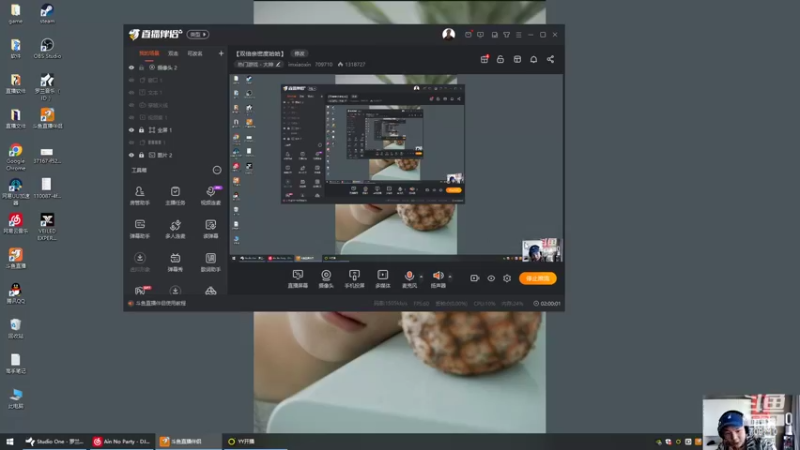Collapse the 工具箱 toolbox section

pyautogui.click(x=217, y=170)
